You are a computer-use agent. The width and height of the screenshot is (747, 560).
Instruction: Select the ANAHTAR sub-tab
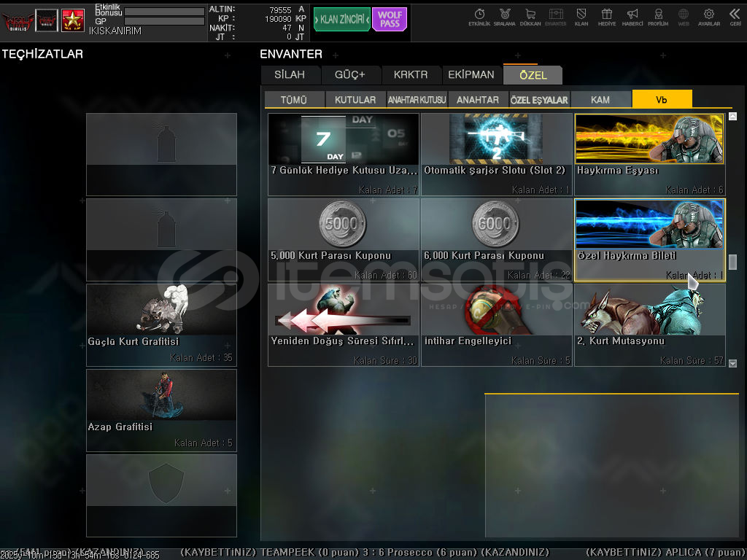pyautogui.click(x=478, y=99)
